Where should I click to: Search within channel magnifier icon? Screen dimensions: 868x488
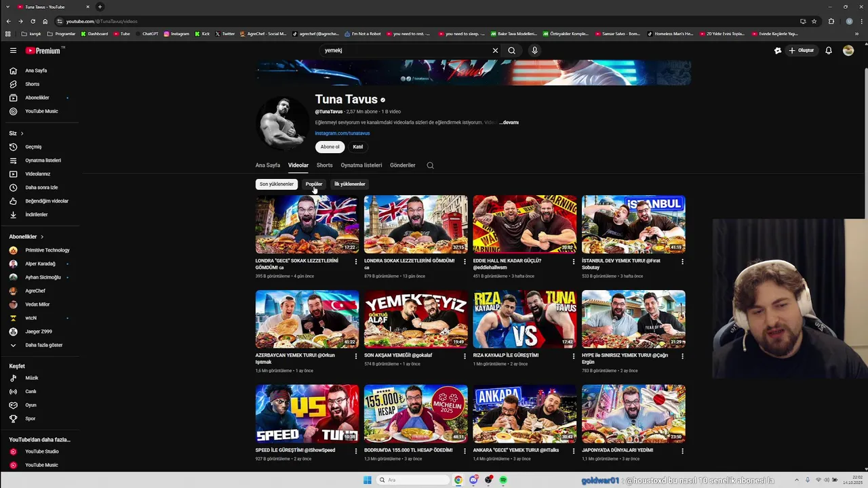coord(430,165)
